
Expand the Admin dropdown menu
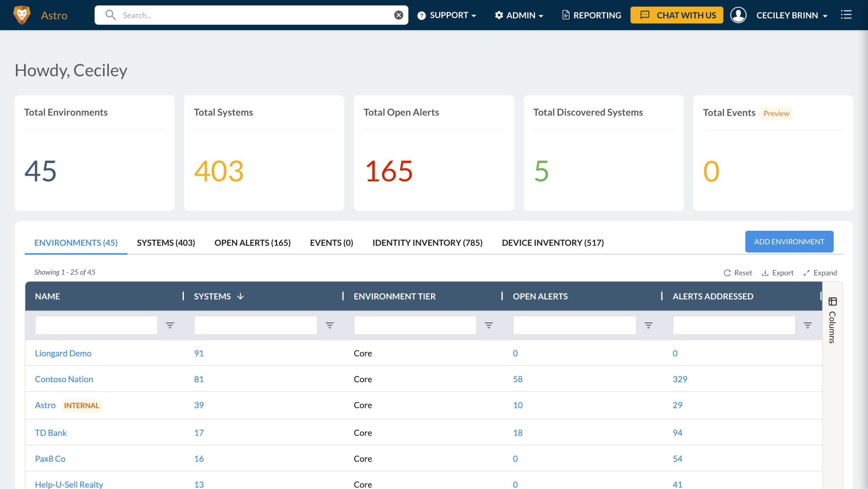(519, 15)
